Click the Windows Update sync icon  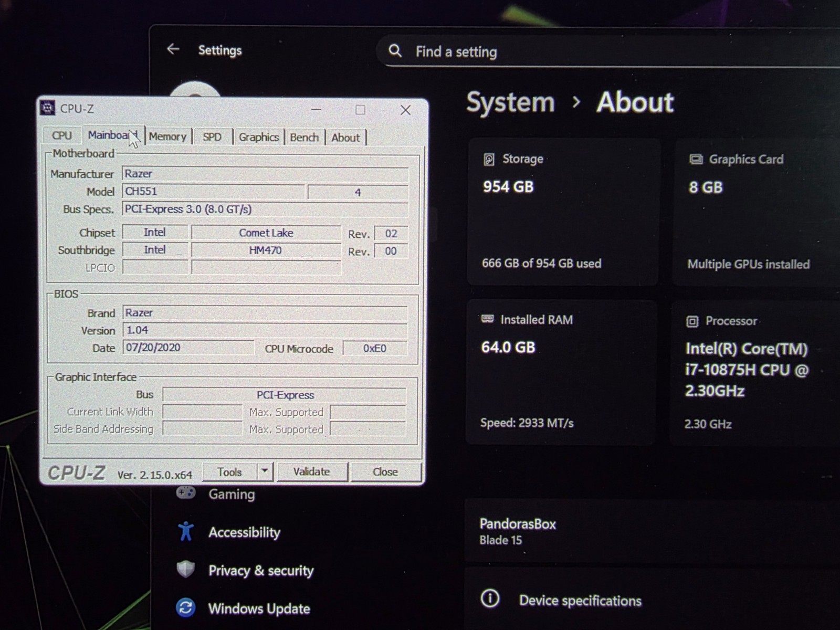[186, 608]
